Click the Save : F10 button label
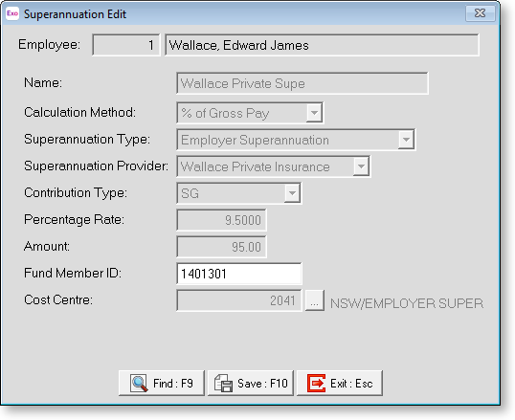 point(262,384)
